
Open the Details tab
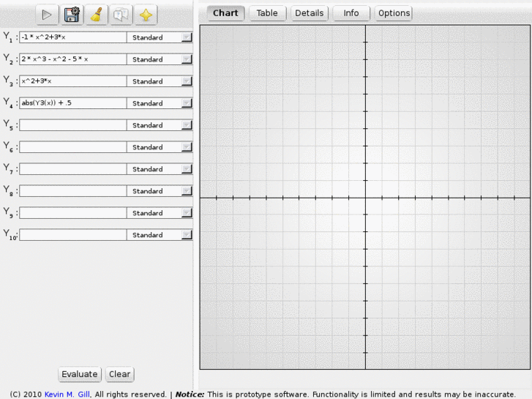(310, 13)
